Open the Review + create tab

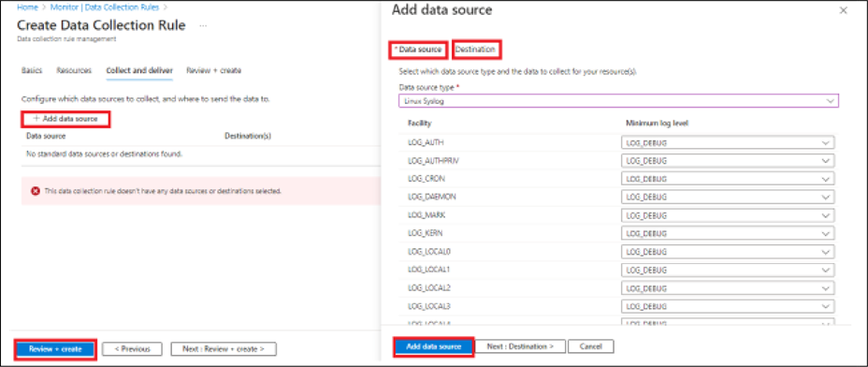point(213,70)
